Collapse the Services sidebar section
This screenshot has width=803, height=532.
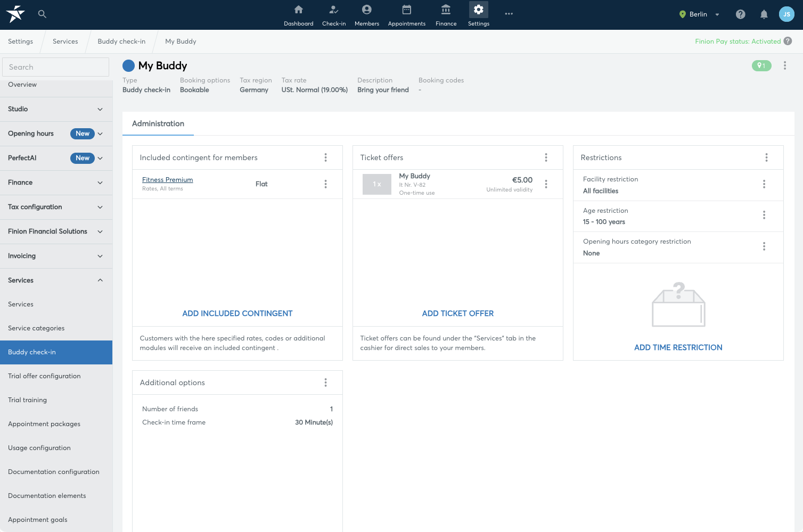(x=56, y=280)
